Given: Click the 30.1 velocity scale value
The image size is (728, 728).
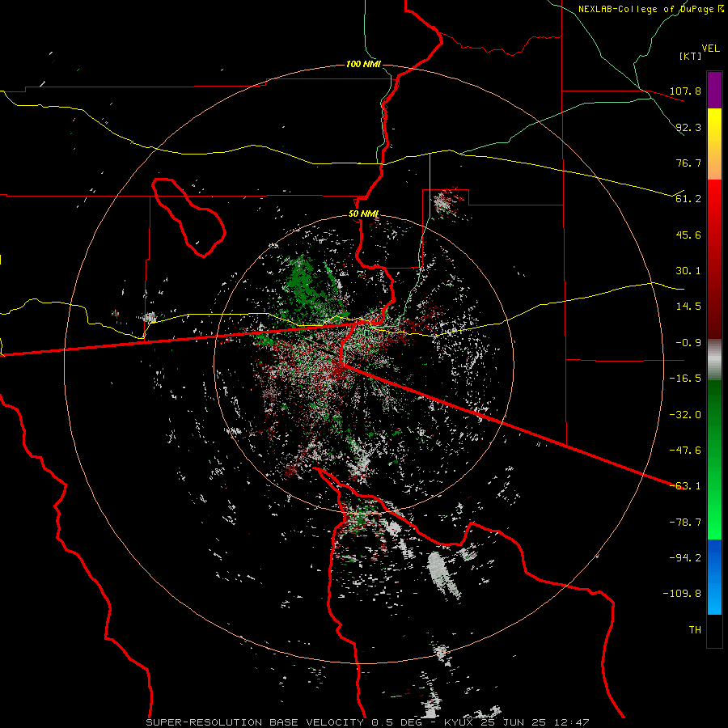Looking at the screenshot, I should pyautogui.click(x=688, y=271).
